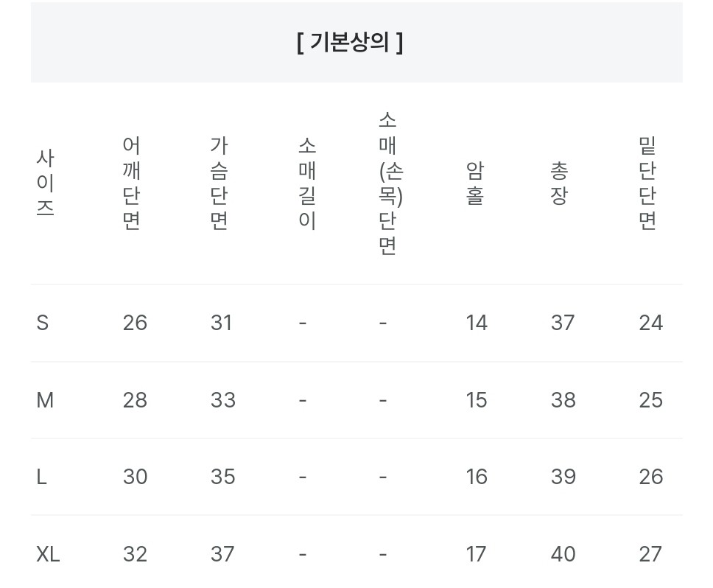
Task: Click the M size row label
Action: click(45, 400)
